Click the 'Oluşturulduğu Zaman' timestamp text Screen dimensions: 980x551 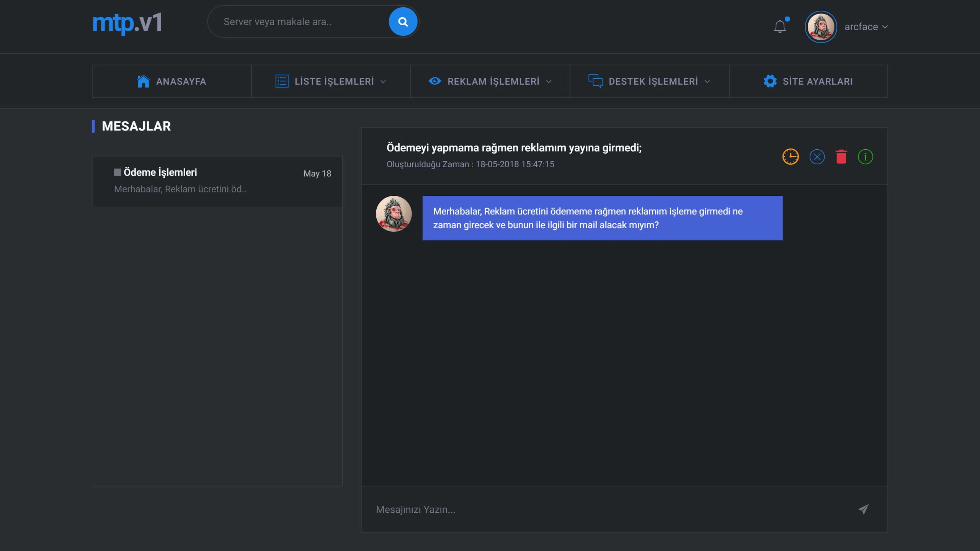[470, 164]
